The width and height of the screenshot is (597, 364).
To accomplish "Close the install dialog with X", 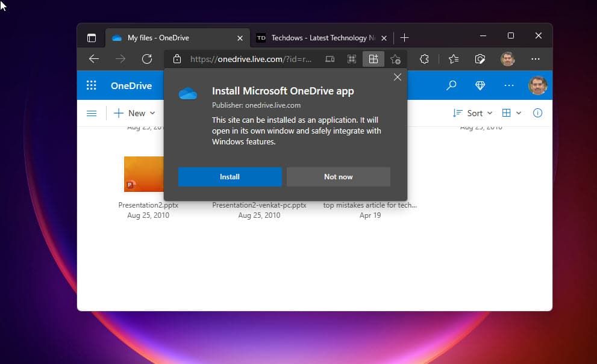I will pos(398,77).
